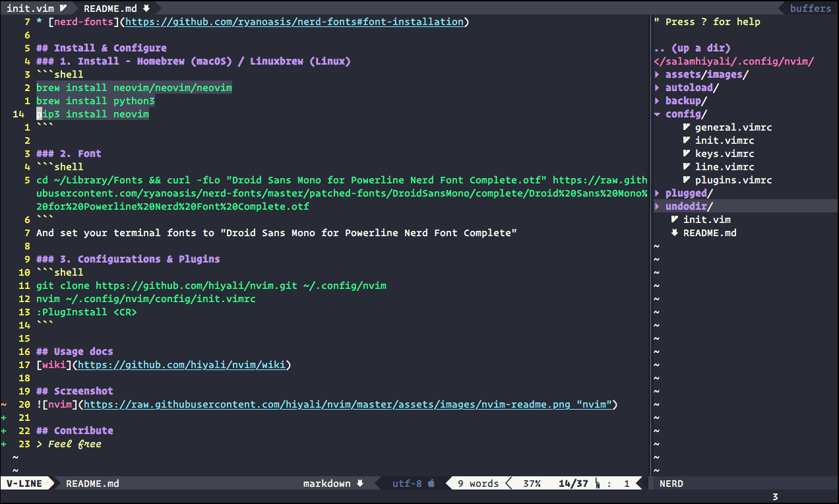Expand the undodir folder

pos(657,206)
